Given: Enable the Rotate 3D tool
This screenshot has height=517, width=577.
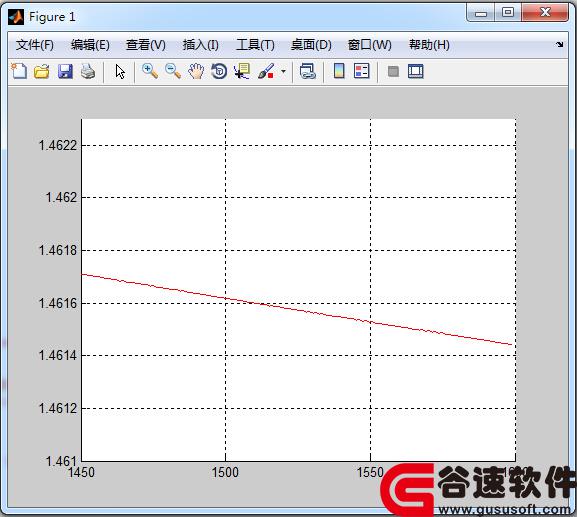Looking at the screenshot, I should pos(219,71).
